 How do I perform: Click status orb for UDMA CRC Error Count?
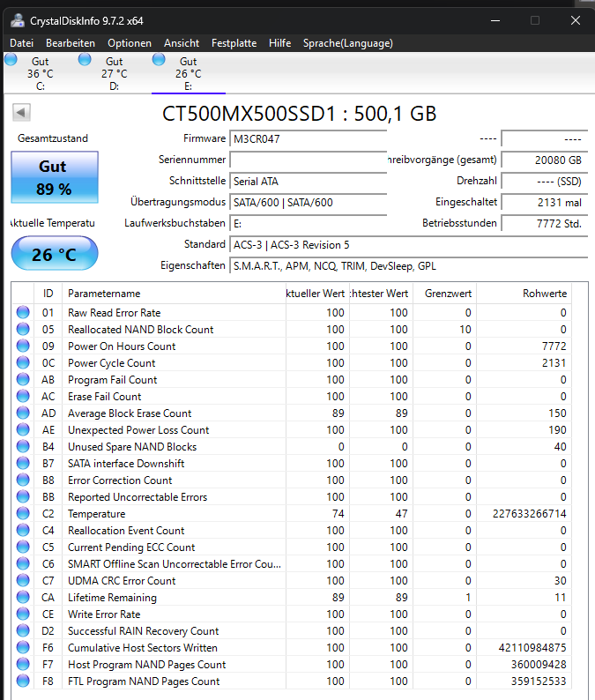pyautogui.click(x=23, y=580)
